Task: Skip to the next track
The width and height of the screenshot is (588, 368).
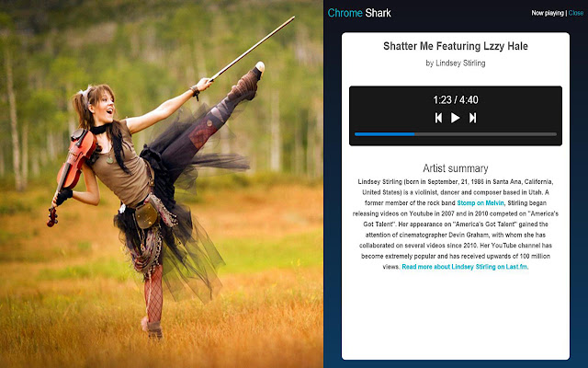Action: click(x=472, y=118)
